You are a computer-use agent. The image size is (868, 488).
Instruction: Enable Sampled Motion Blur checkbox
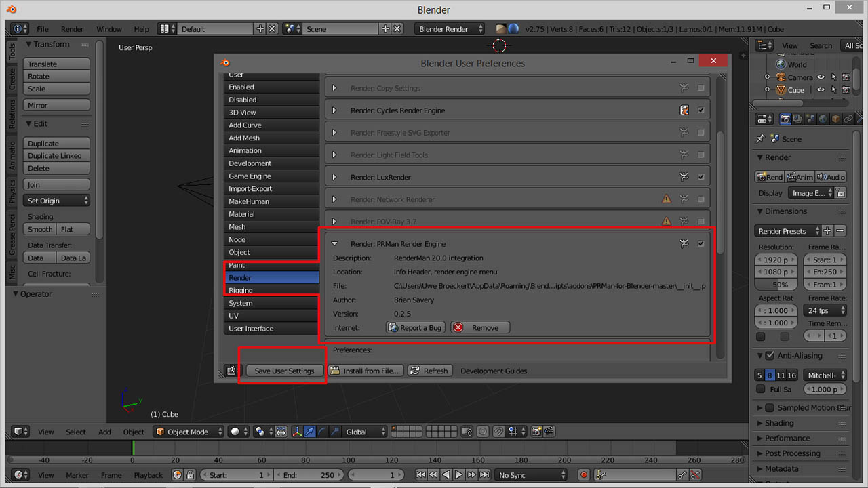pyautogui.click(x=770, y=407)
